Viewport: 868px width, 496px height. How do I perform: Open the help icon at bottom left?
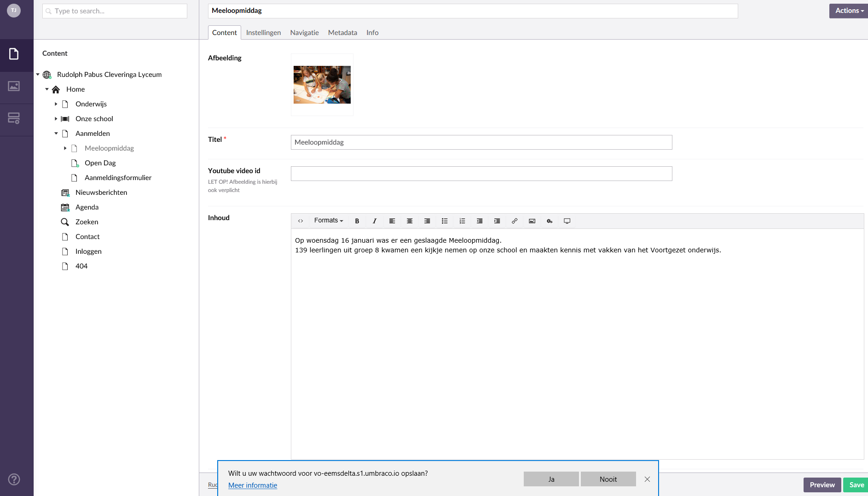click(x=14, y=479)
